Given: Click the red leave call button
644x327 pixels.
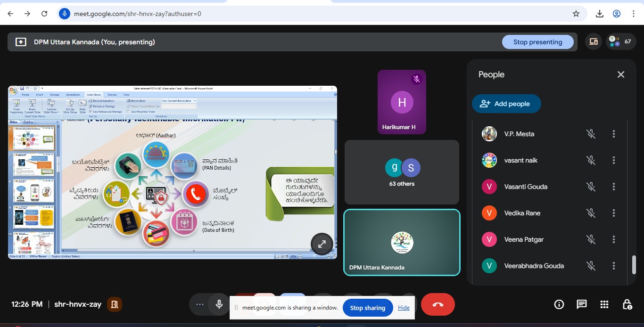Looking at the screenshot, I should (x=438, y=304).
